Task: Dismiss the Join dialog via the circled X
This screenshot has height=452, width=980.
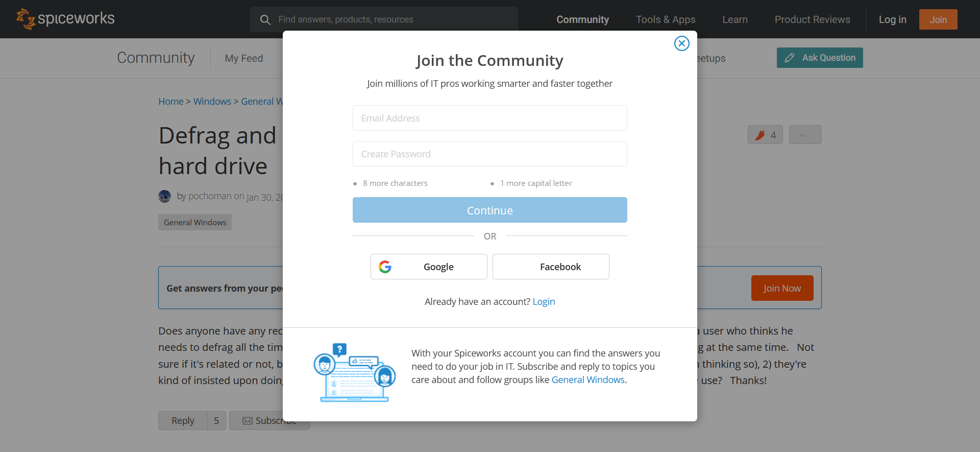Action: pos(682,43)
